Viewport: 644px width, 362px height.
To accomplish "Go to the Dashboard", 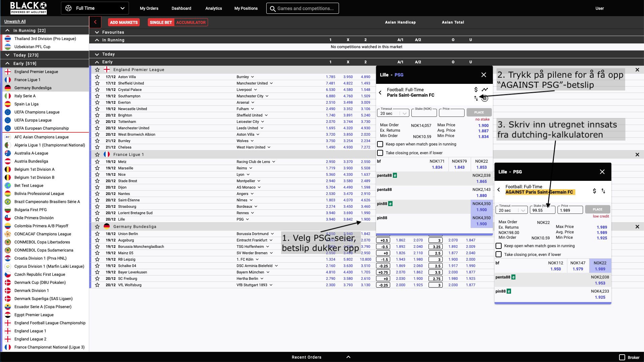I will pos(181,8).
